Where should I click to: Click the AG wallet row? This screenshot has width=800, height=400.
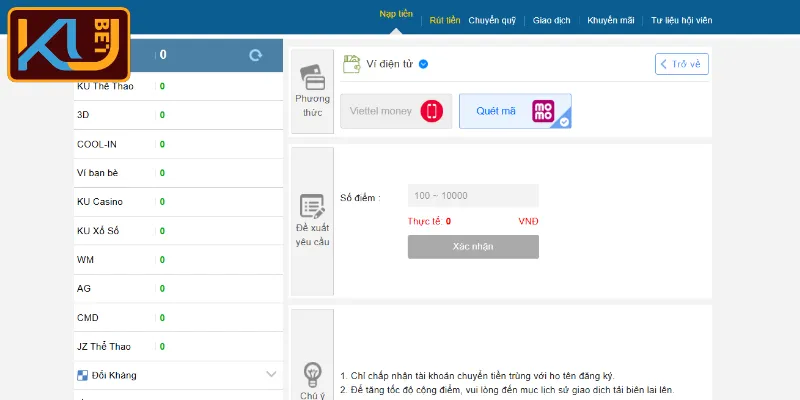click(178, 289)
